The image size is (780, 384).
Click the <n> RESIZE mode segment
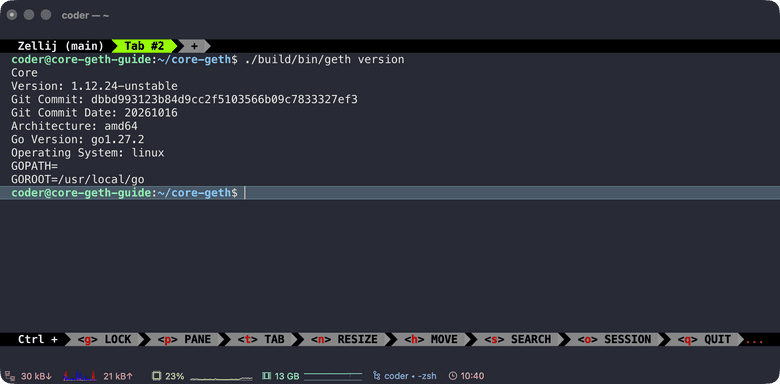click(x=344, y=339)
